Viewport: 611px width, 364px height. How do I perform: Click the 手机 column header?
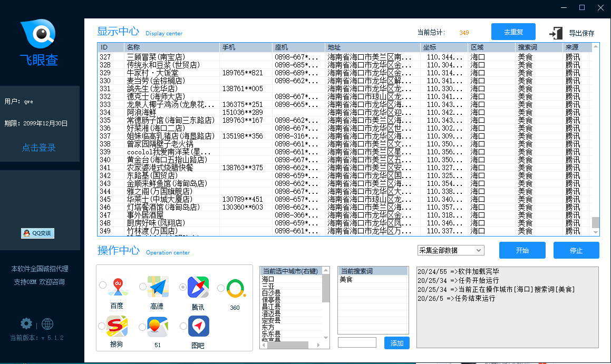[246, 47]
